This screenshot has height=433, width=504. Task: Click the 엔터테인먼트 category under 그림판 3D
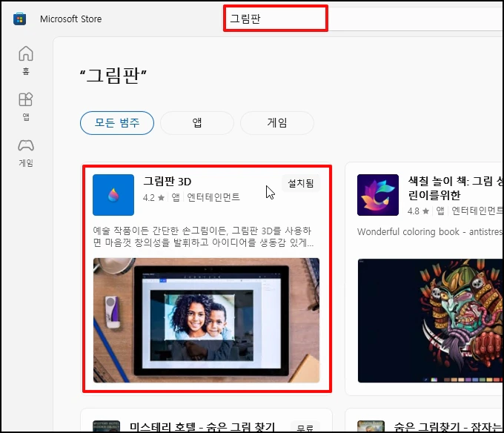click(x=213, y=197)
